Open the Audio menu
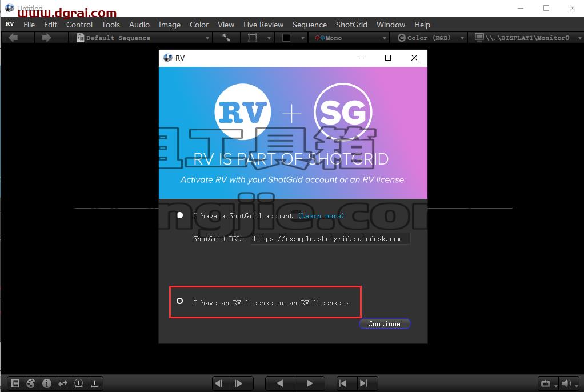The image size is (584, 392). (139, 25)
